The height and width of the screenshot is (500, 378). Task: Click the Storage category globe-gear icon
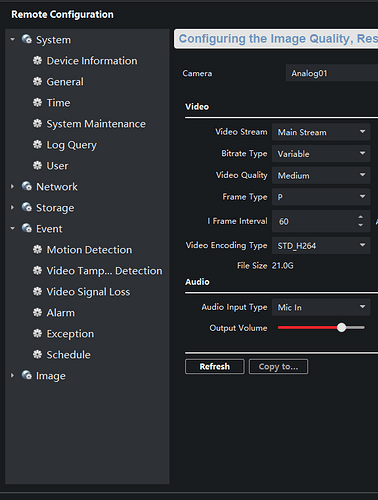(x=27, y=207)
